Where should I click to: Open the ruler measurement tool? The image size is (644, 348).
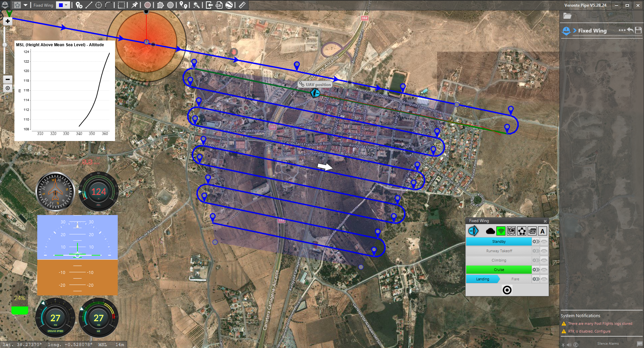242,5
